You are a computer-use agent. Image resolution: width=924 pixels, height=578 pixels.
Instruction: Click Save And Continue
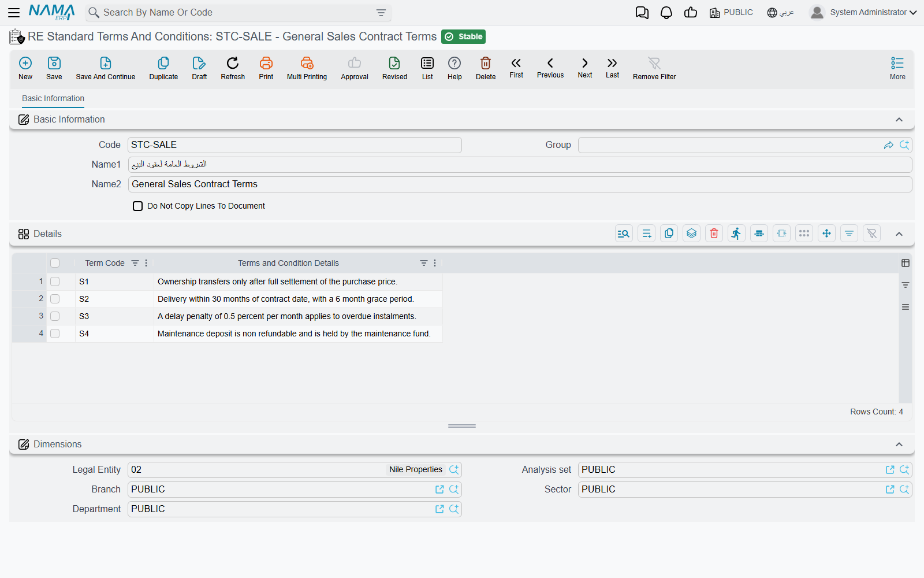point(106,68)
